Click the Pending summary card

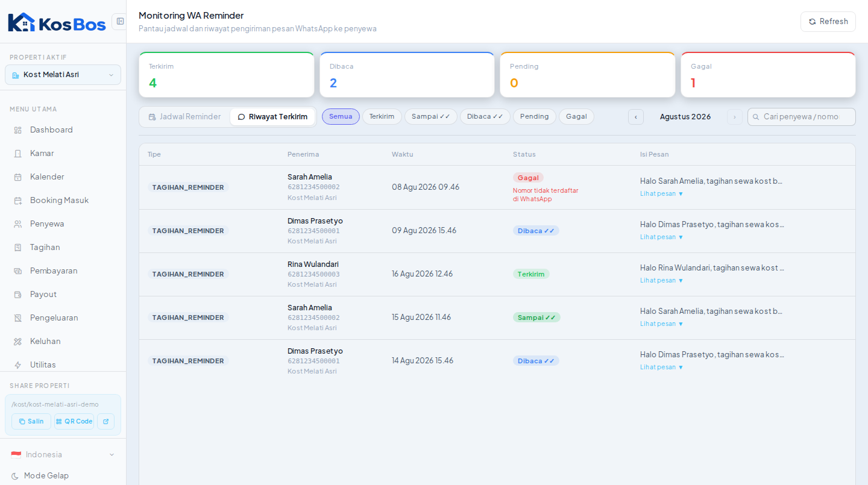tap(588, 75)
